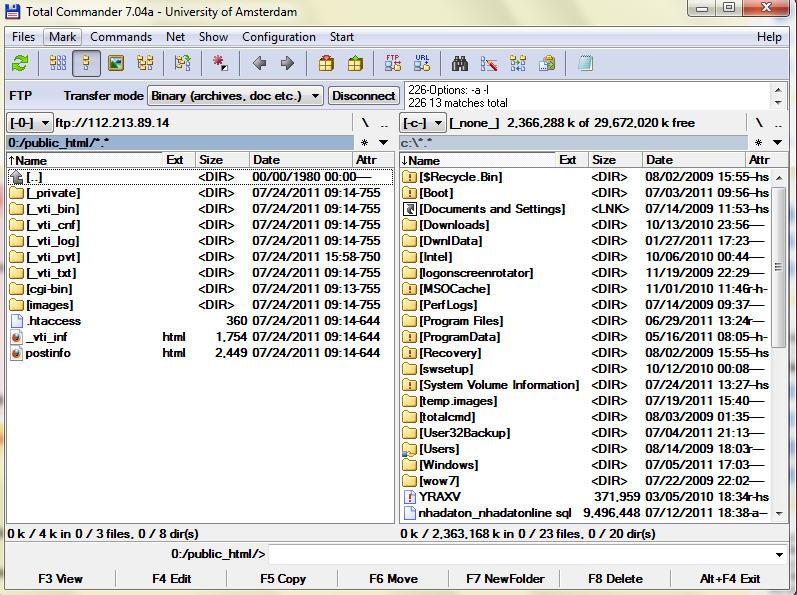Sort right panel by Date column header

tap(693, 160)
